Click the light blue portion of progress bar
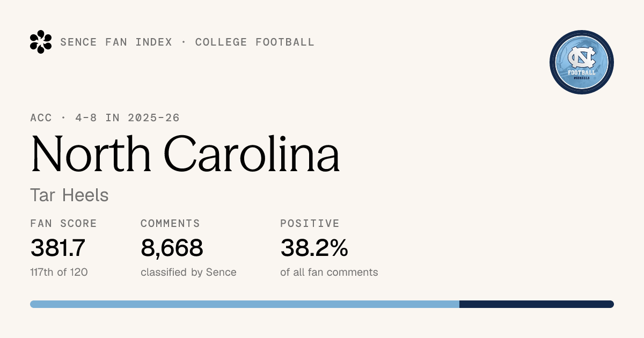 [x=245, y=304]
